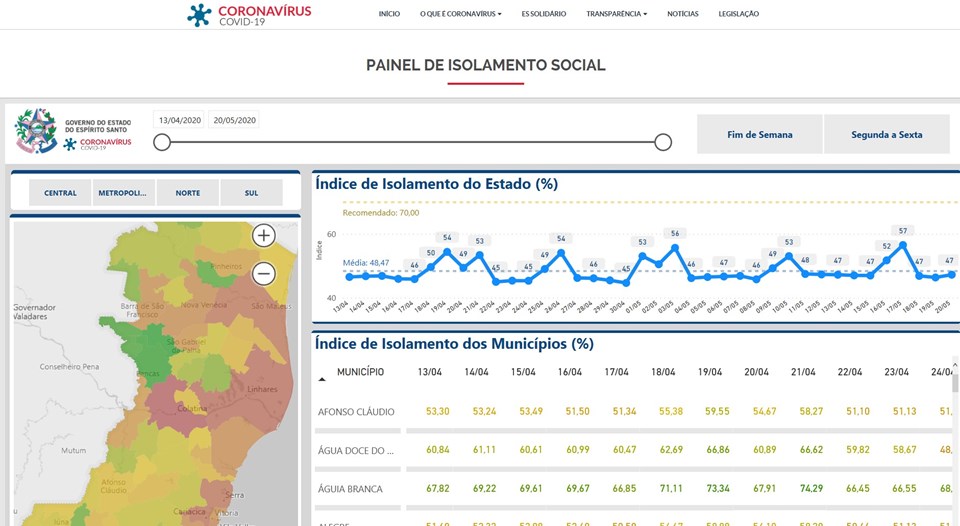Click the Afonso Cláudio table row
Viewport: 960px width, 526px height.
(x=356, y=412)
